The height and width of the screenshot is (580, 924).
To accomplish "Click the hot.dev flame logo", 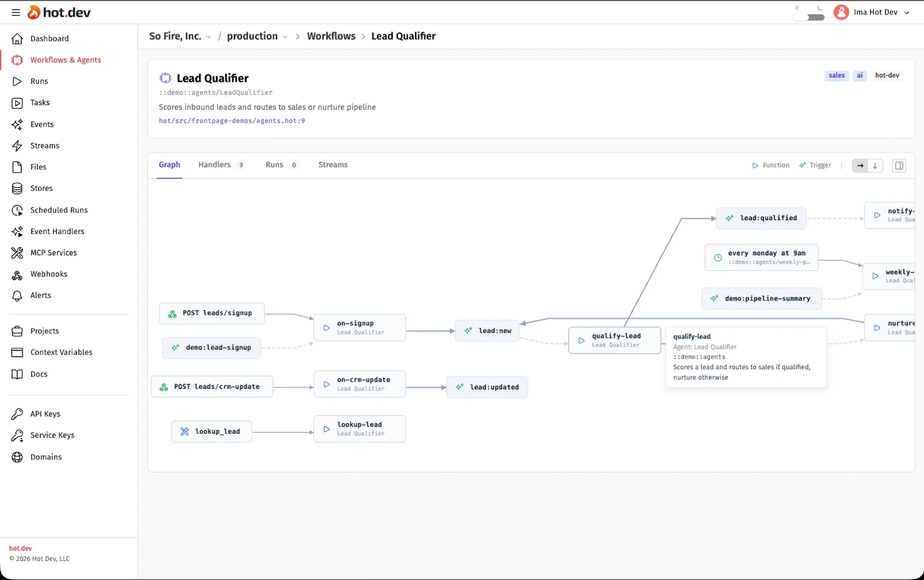I will 34,12.
